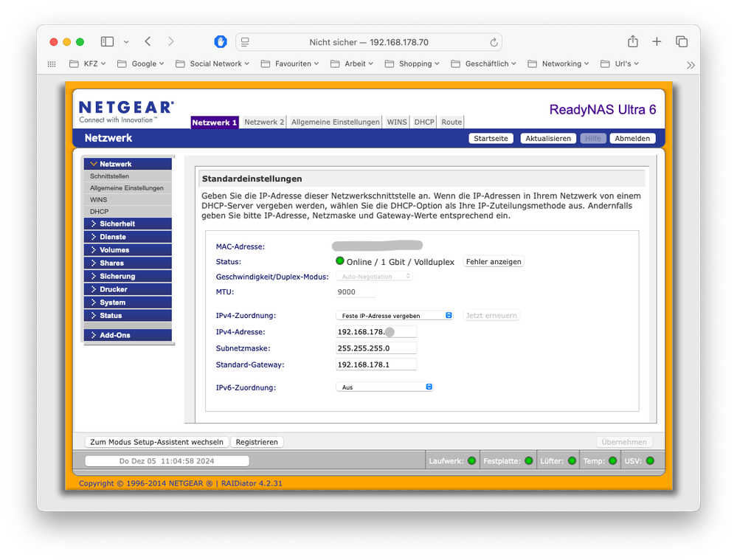Click the Hilfe button

(592, 138)
